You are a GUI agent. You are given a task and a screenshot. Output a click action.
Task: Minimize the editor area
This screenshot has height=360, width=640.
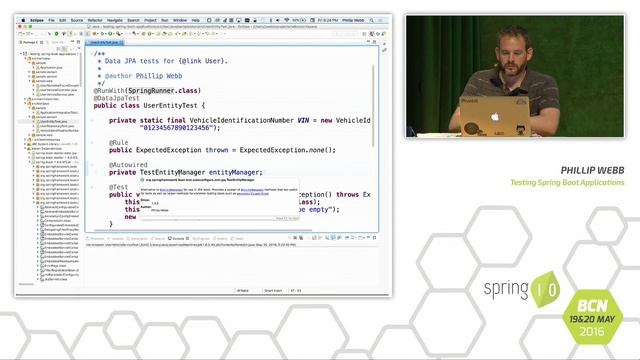pyautogui.click(x=369, y=42)
